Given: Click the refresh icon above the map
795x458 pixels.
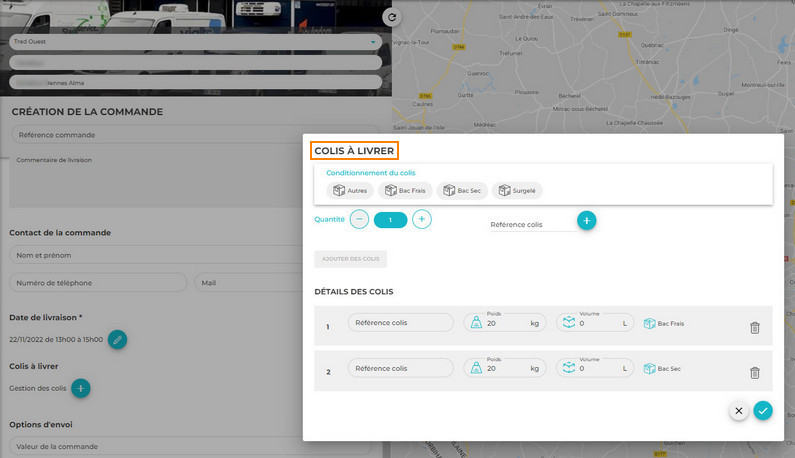Looking at the screenshot, I should point(392,17).
